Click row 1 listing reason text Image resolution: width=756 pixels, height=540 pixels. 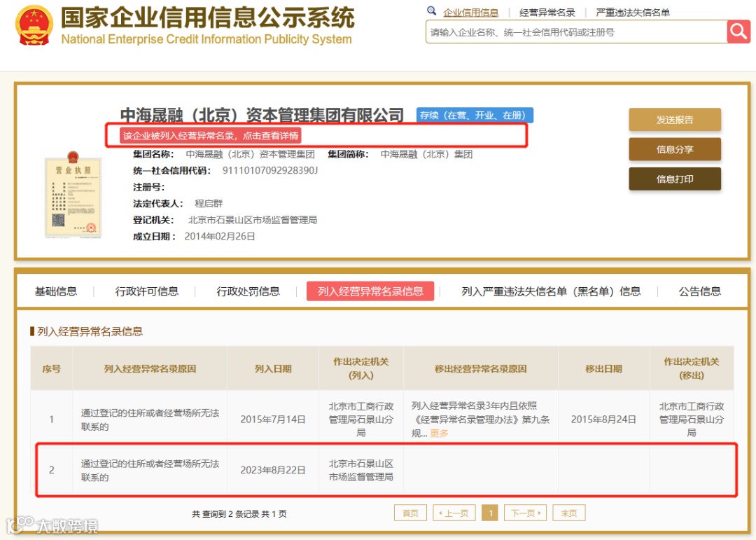(x=150, y=420)
